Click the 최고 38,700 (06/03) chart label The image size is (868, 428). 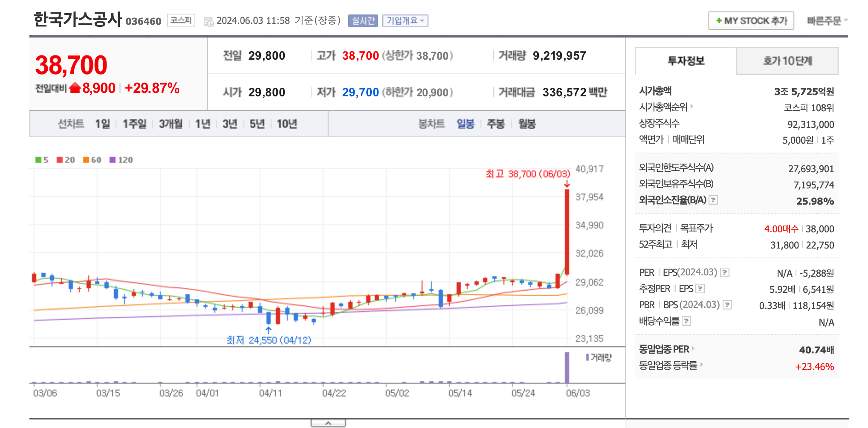(x=528, y=174)
